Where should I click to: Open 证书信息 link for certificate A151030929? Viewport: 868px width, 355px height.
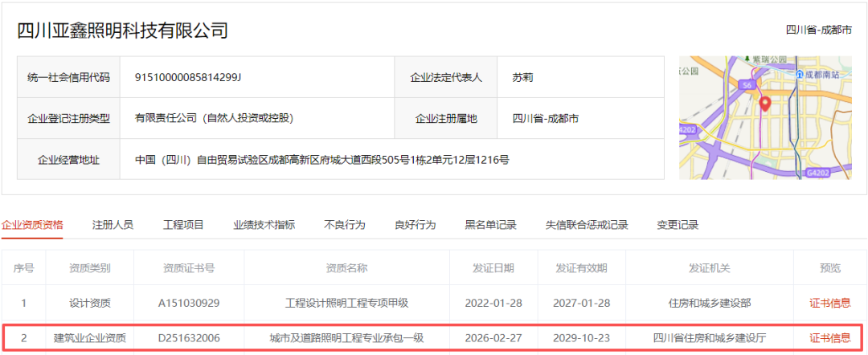point(829,303)
